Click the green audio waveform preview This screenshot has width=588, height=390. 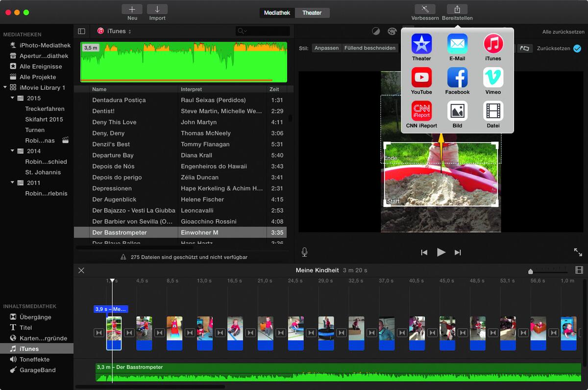pyautogui.click(x=184, y=62)
